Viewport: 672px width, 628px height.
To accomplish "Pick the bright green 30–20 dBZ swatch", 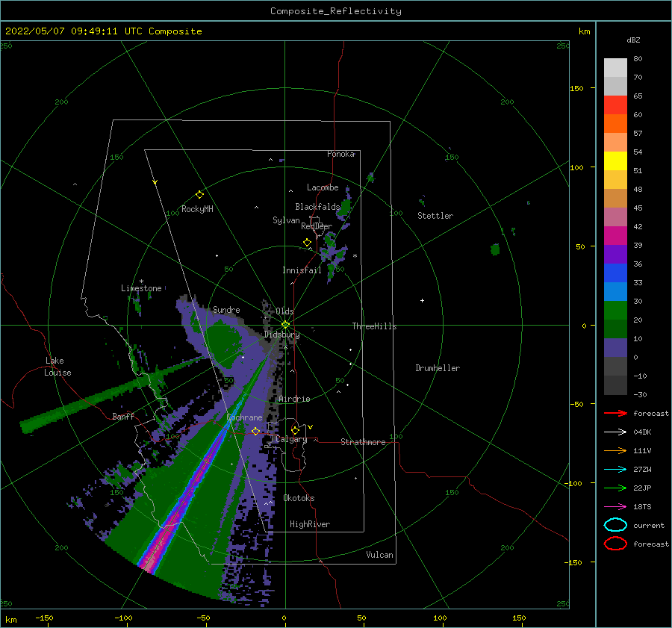I will (615, 311).
